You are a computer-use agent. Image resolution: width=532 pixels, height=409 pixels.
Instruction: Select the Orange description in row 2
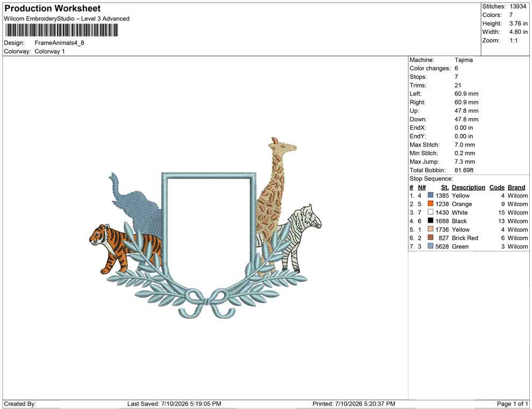pyautogui.click(x=462, y=204)
